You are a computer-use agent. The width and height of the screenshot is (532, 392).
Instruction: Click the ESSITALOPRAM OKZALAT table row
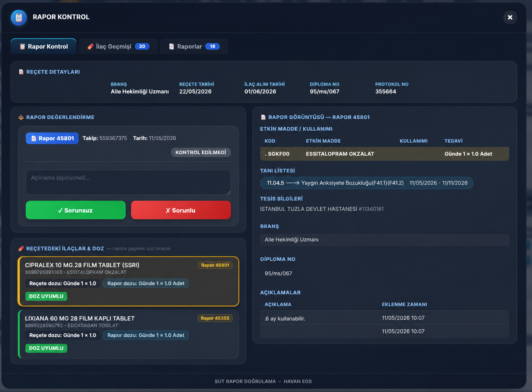(x=384, y=154)
